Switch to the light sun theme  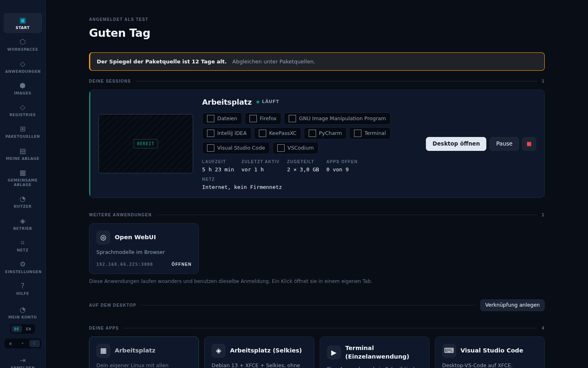pos(22,343)
